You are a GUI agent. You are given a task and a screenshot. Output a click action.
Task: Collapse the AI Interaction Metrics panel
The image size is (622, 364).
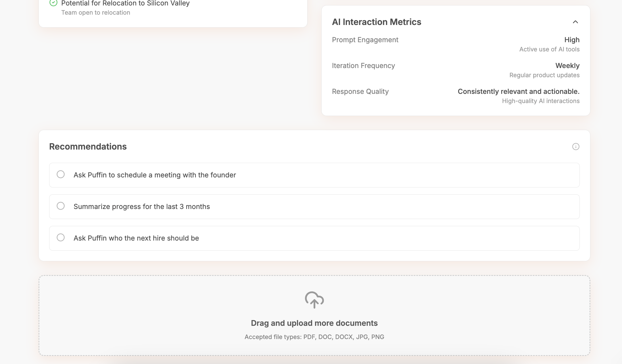tap(575, 22)
